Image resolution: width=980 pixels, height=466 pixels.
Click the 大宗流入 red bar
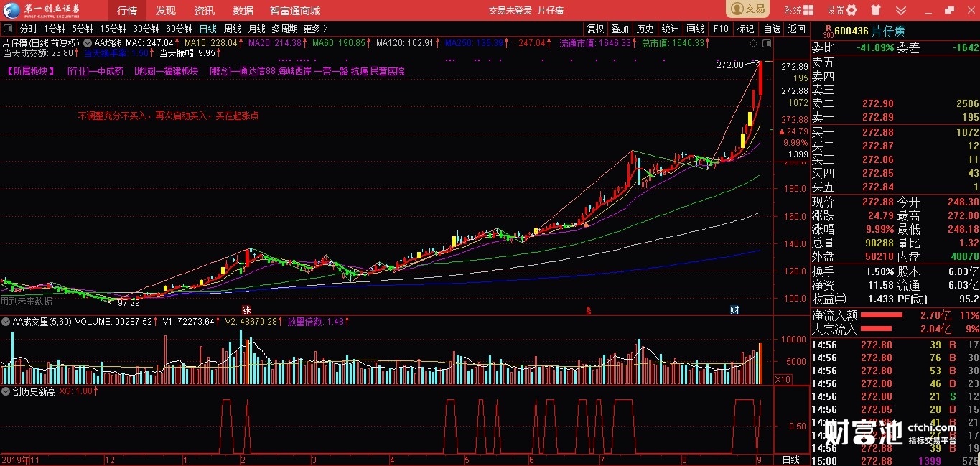pos(877,329)
